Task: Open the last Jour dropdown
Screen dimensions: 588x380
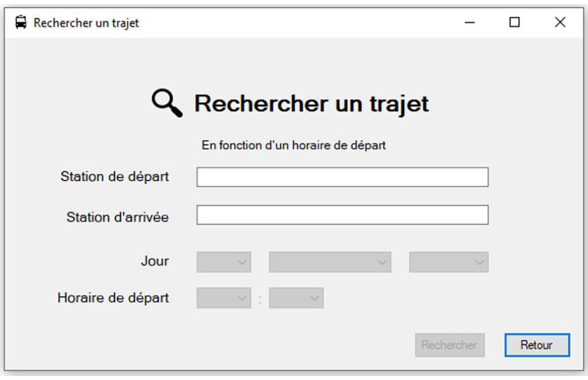Action: [449, 262]
